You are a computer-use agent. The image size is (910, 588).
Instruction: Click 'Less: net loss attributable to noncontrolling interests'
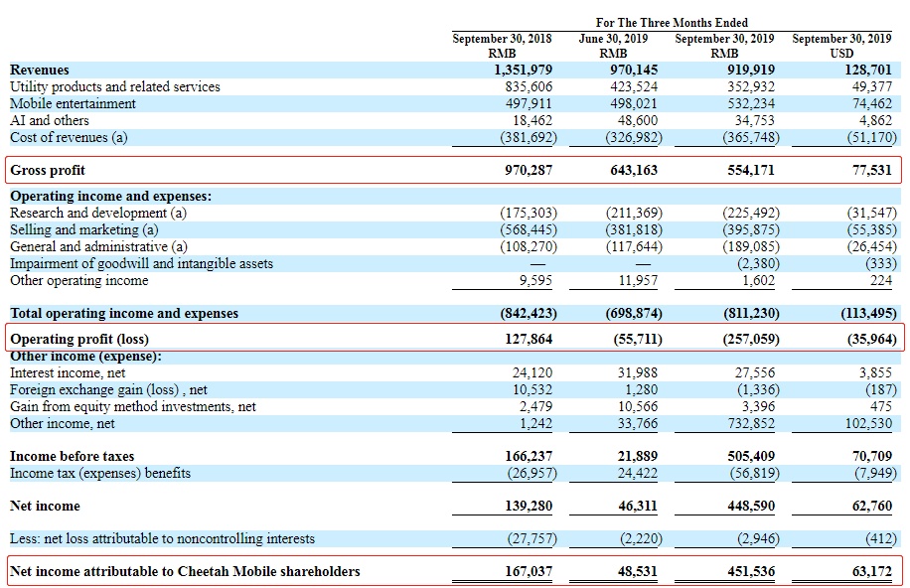pos(163,538)
